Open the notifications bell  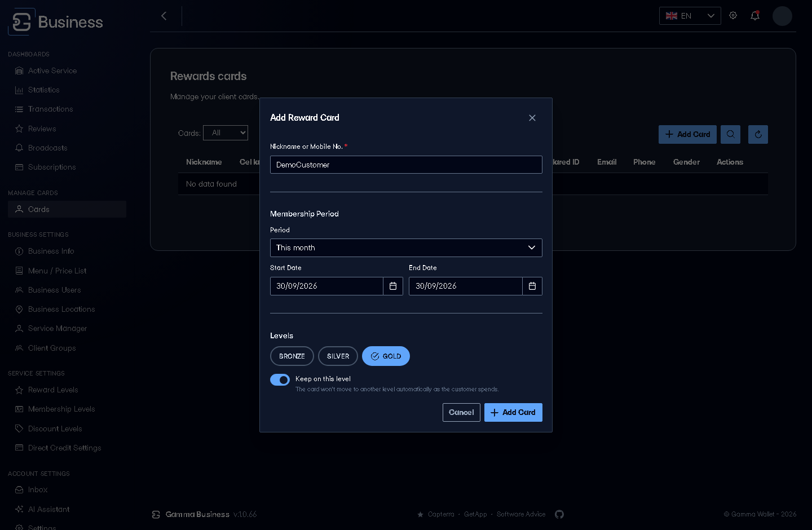(755, 16)
